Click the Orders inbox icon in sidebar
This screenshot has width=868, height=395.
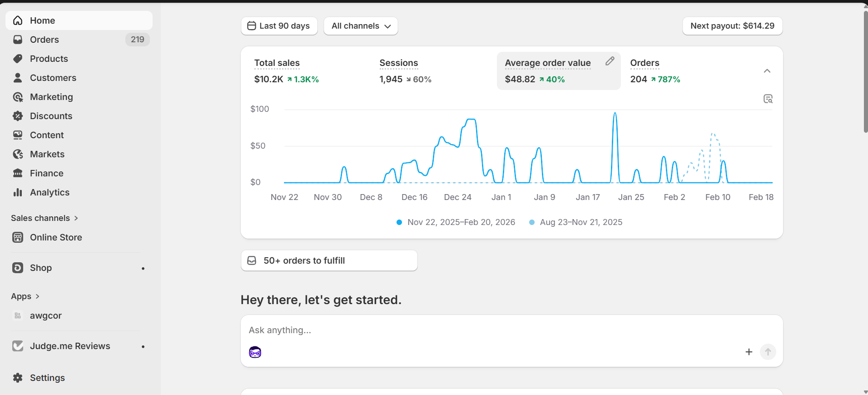click(x=18, y=40)
